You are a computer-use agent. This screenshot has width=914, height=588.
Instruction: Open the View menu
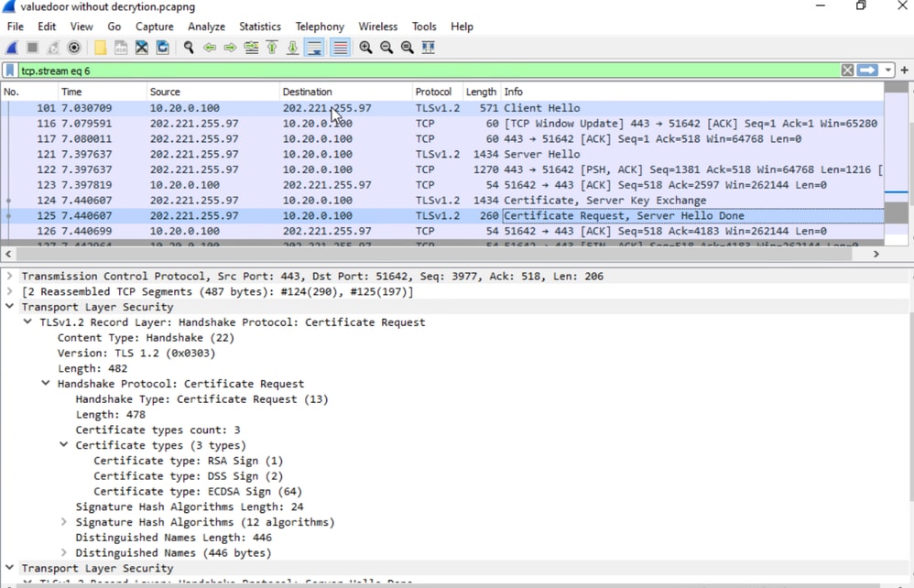82,27
